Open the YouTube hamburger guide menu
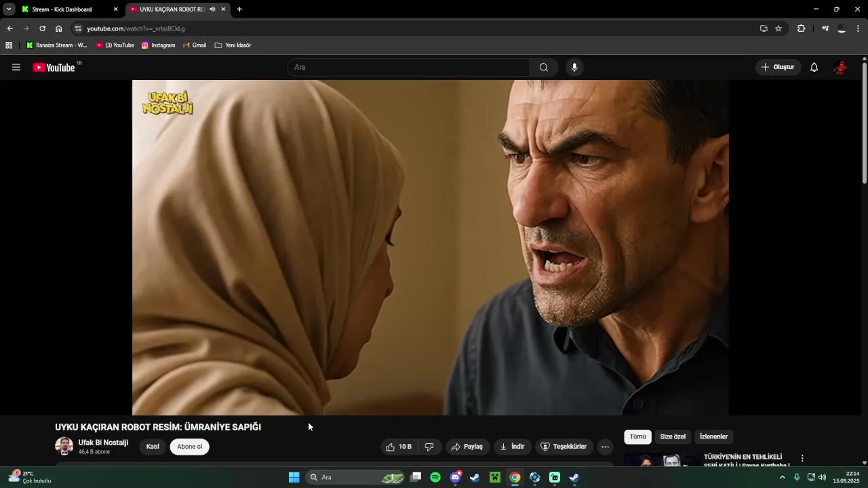The width and height of the screenshot is (868, 488). click(16, 67)
